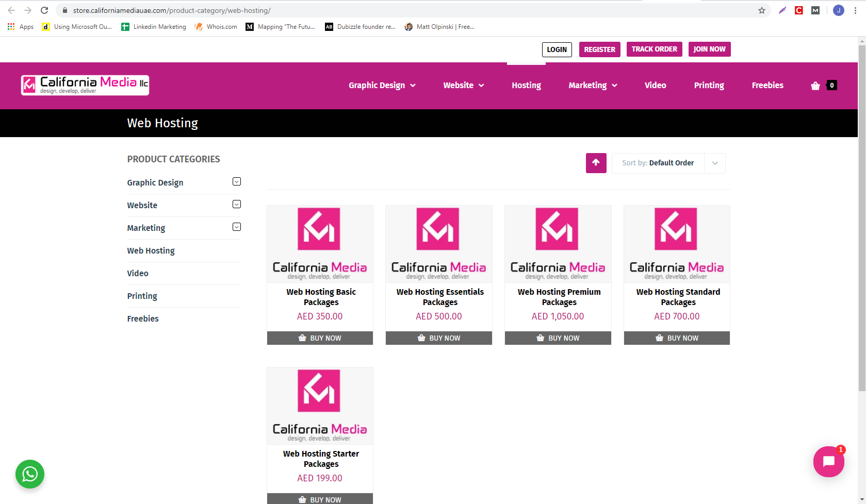866x504 pixels.
Task: Click the California Media logo in the header
Action: click(x=85, y=85)
